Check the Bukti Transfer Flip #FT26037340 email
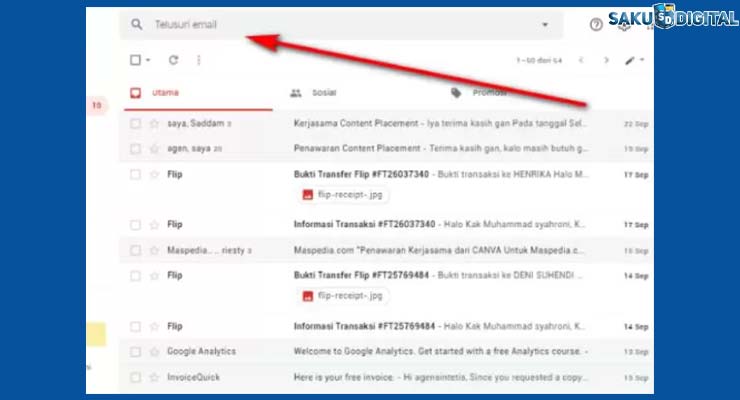This screenshot has height=400, width=740. point(135,175)
